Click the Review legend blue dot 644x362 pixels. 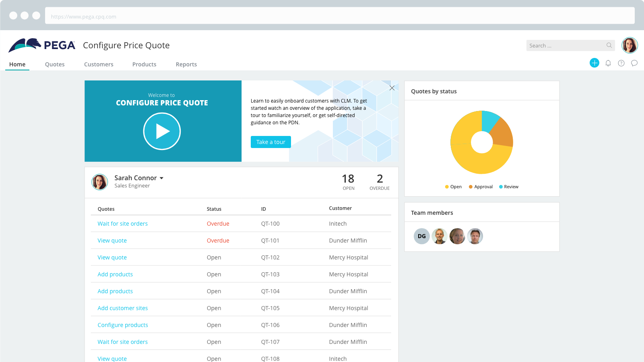[501, 187]
